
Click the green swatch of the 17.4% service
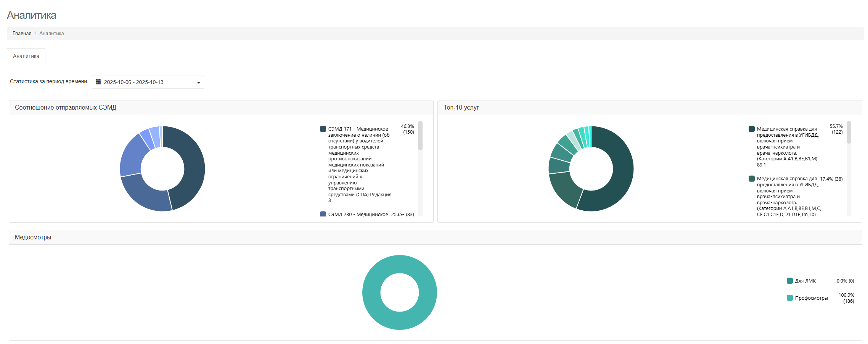(x=752, y=179)
